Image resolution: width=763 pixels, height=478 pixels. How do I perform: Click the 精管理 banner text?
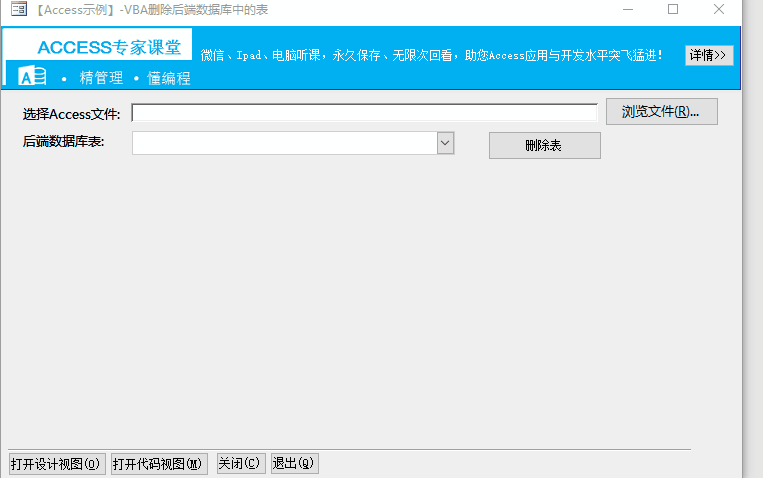point(101,78)
